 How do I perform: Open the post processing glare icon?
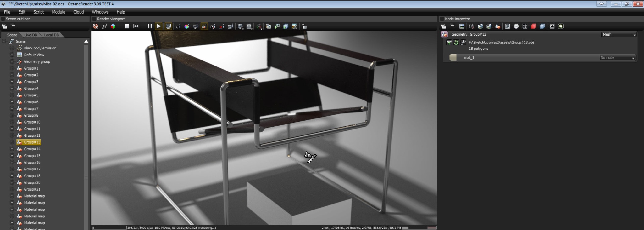[561, 26]
